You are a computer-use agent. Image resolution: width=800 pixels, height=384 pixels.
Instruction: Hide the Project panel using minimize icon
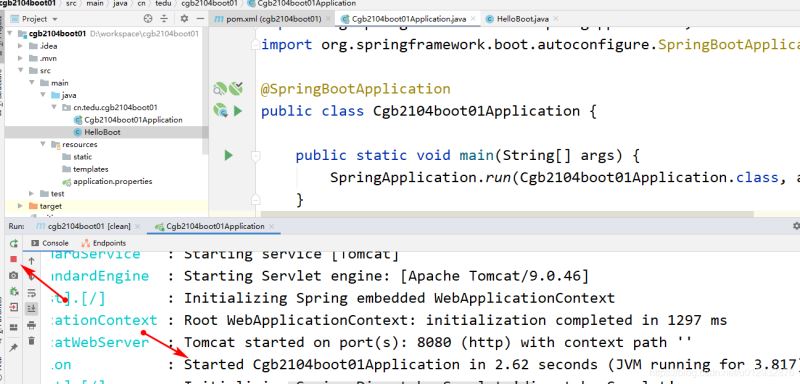pyautogui.click(x=200, y=19)
